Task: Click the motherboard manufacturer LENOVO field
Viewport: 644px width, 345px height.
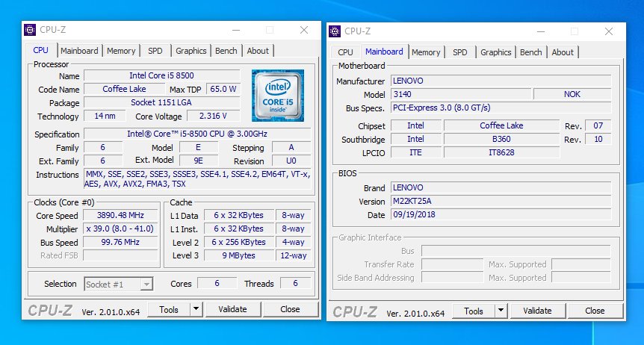Action: click(501, 81)
